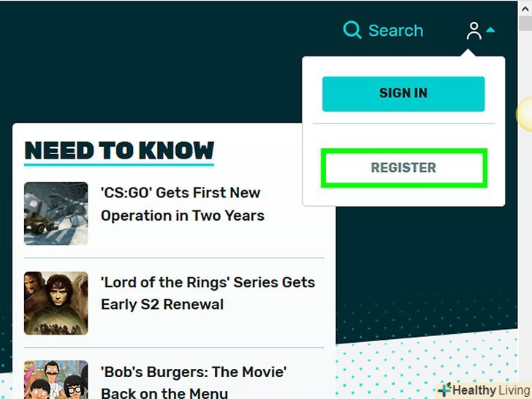
Task: Open 'Bob's Burgers: The Movie' headline
Action: click(x=194, y=382)
